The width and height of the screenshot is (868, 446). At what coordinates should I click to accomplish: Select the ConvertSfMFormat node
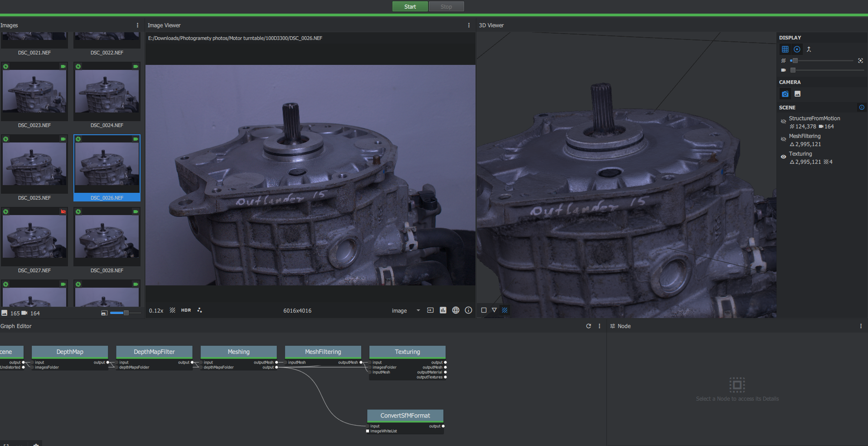(x=405, y=416)
